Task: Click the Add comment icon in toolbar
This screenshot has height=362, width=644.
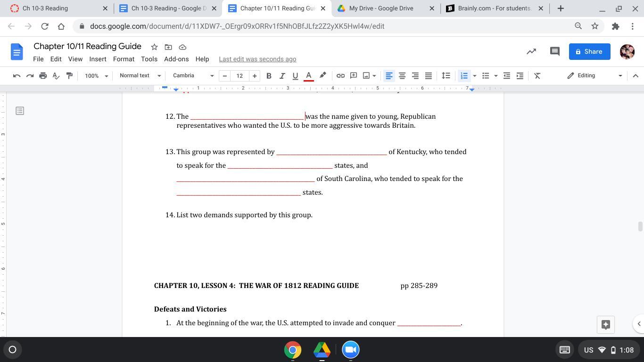Action: 354,75
